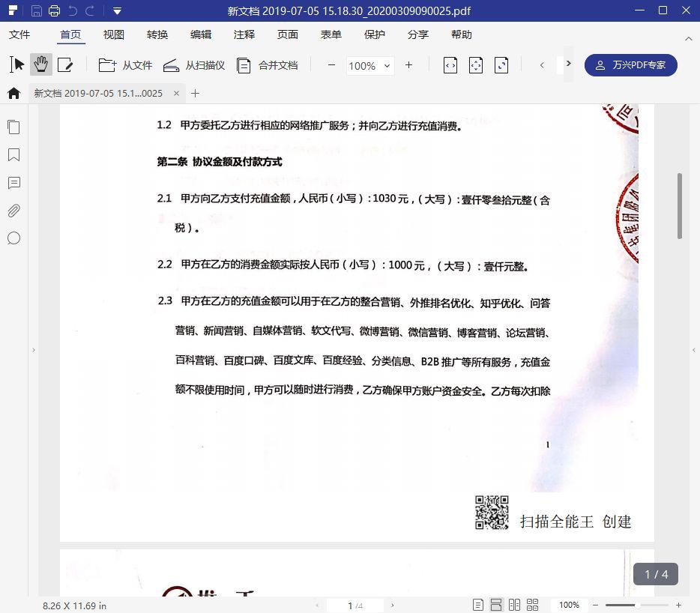Choose the edit object tool
This screenshot has width=700, height=613.
pos(65,64)
